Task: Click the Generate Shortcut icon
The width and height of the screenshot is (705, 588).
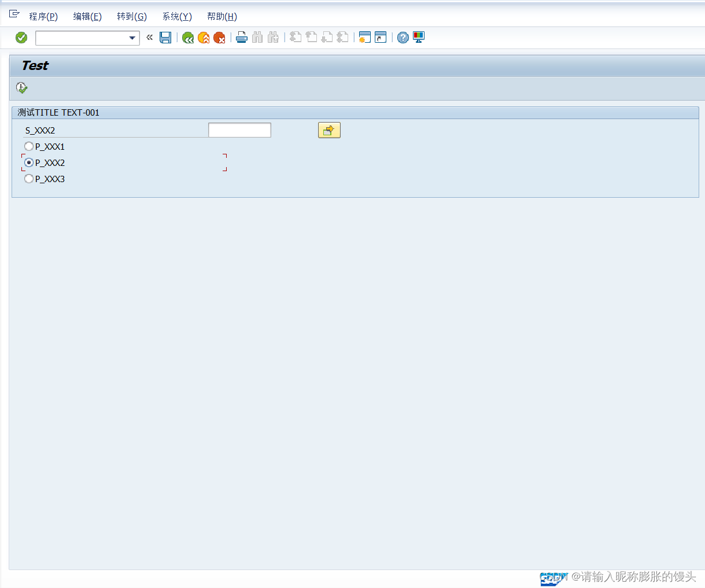Action: click(381, 38)
